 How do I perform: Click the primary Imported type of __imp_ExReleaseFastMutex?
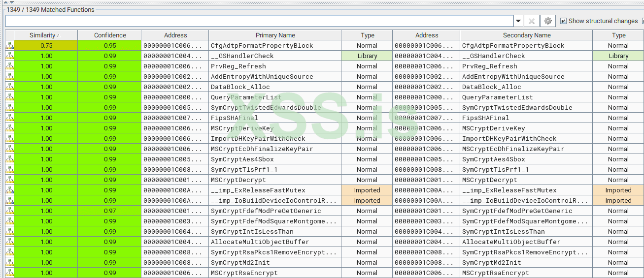tap(367, 190)
